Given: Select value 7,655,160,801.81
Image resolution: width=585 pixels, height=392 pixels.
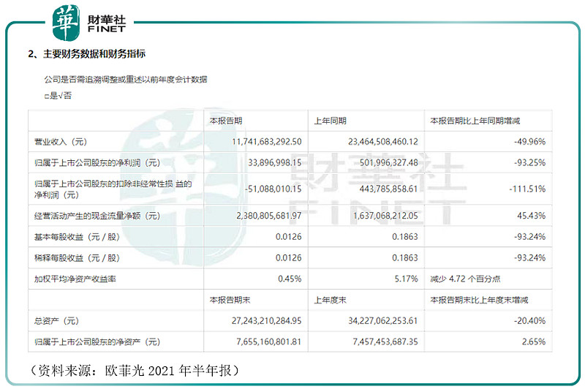Looking at the screenshot, I should point(268,342).
